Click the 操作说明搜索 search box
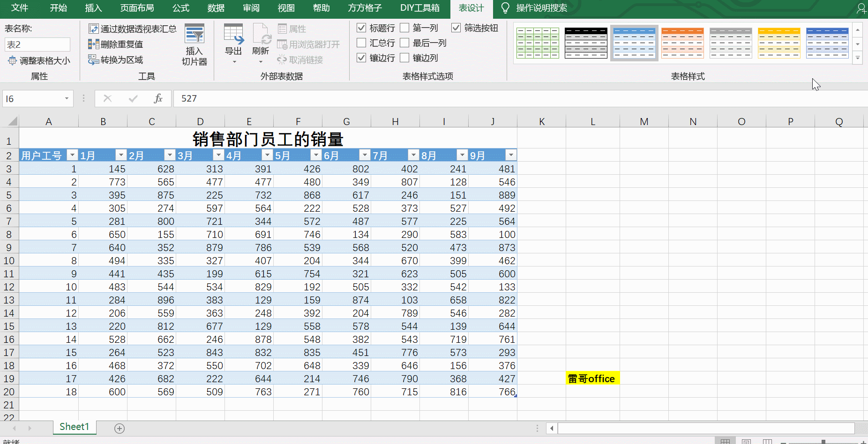This screenshot has height=444, width=868. pyautogui.click(x=541, y=8)
